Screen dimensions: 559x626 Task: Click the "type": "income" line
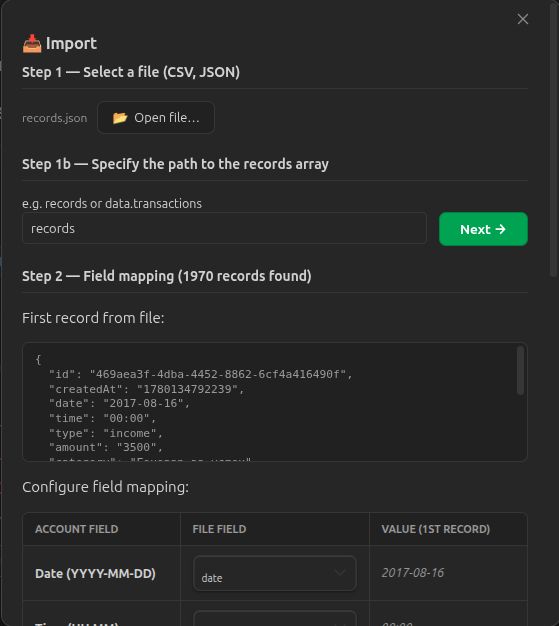click(106, 433)
